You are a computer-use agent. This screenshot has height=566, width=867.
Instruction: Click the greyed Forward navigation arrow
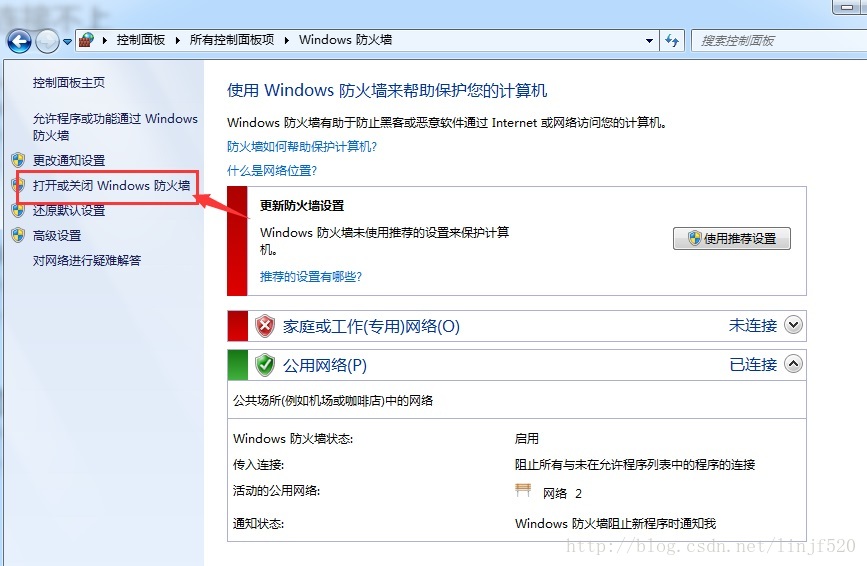click(47, 41)
